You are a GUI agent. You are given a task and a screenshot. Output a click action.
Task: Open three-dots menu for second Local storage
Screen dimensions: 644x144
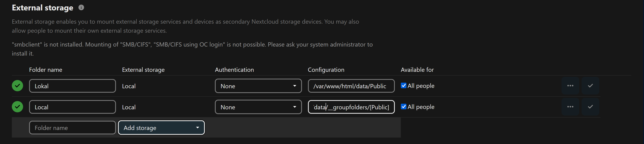570,107
